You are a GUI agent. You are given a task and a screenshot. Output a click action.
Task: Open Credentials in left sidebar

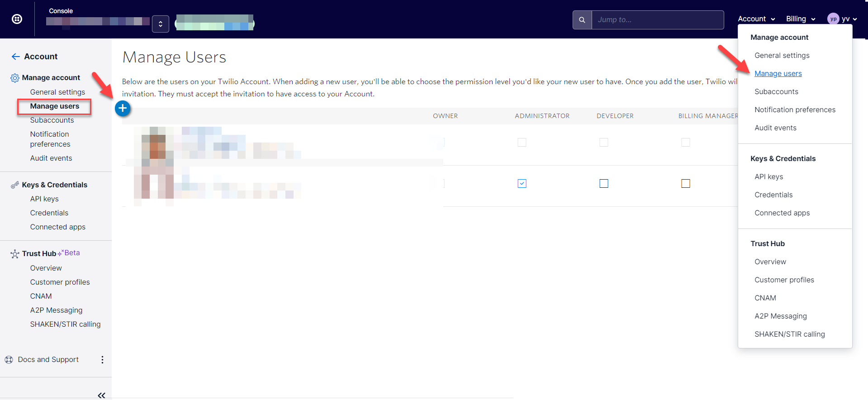[49, 213]
